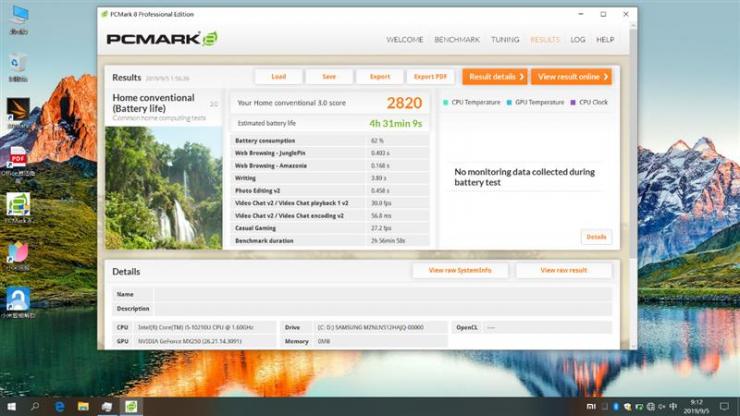Click the Name input field

(383, 294)
